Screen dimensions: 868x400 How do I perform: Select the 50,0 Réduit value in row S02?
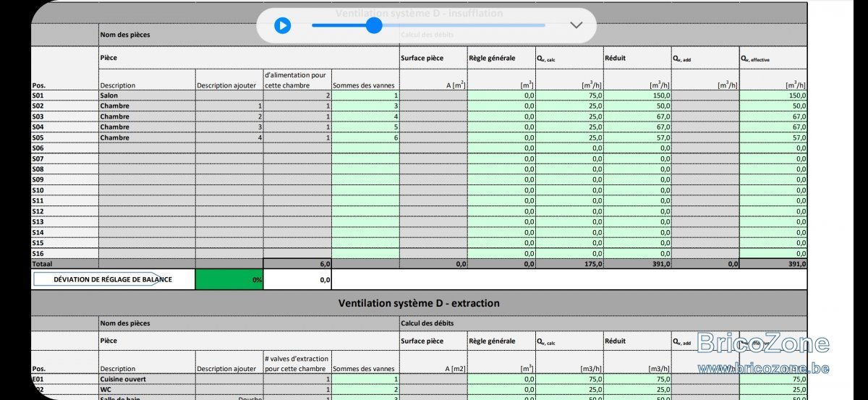pyautogui.click(x=637, y=106)
